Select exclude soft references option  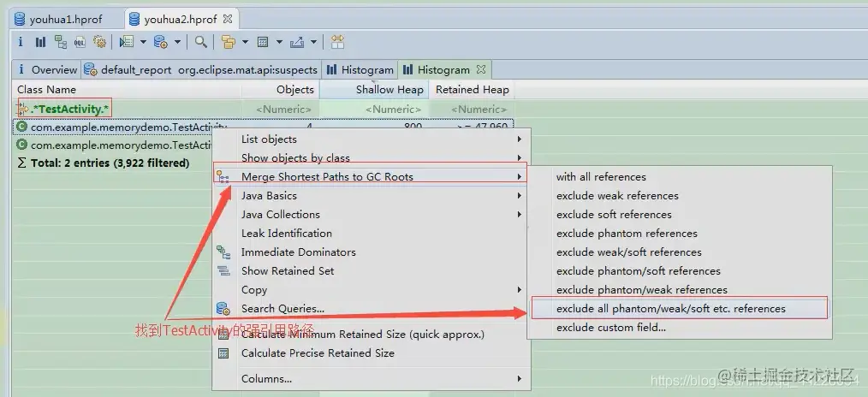coord(680,215)
